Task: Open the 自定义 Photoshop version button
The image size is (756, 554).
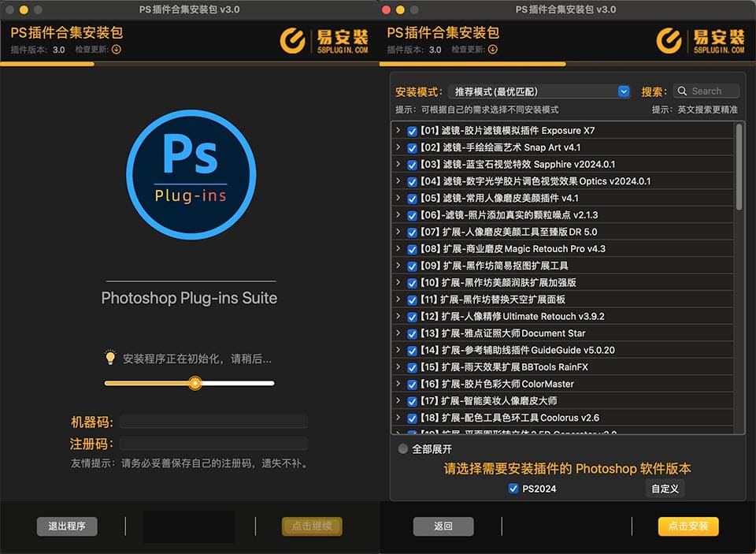Action: tap(665, 489)
